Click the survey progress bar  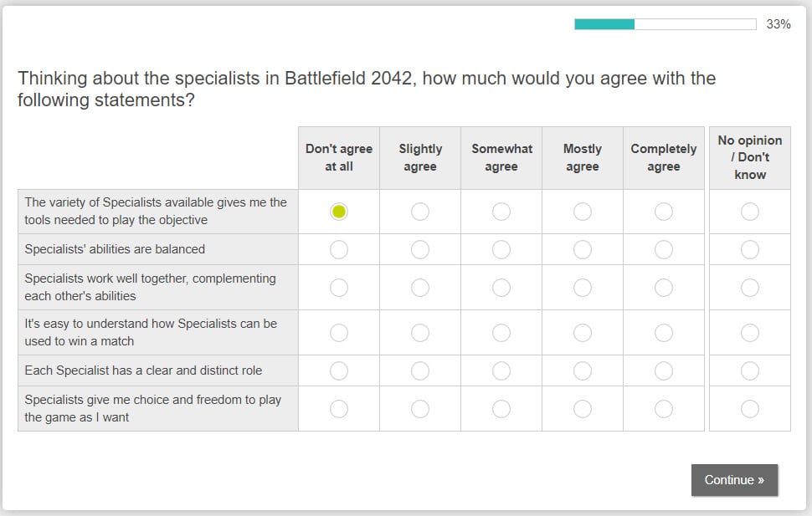(x=665, y=24)
